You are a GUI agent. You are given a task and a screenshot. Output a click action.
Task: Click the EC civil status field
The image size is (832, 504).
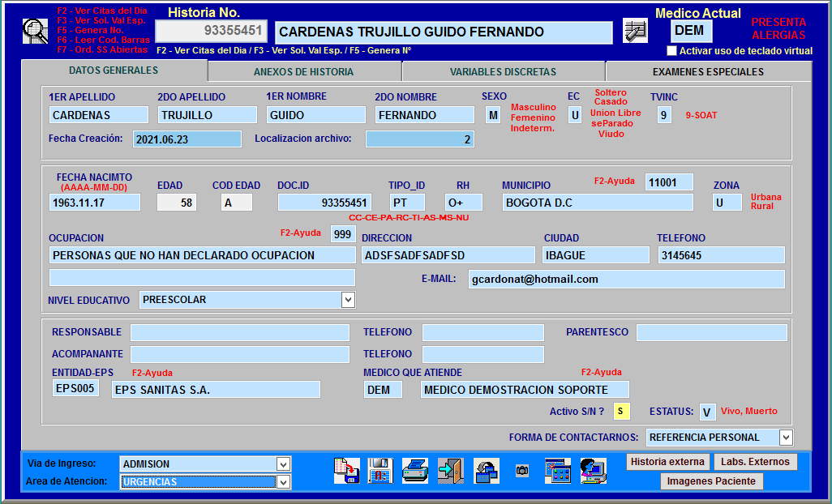coord(575,115)
